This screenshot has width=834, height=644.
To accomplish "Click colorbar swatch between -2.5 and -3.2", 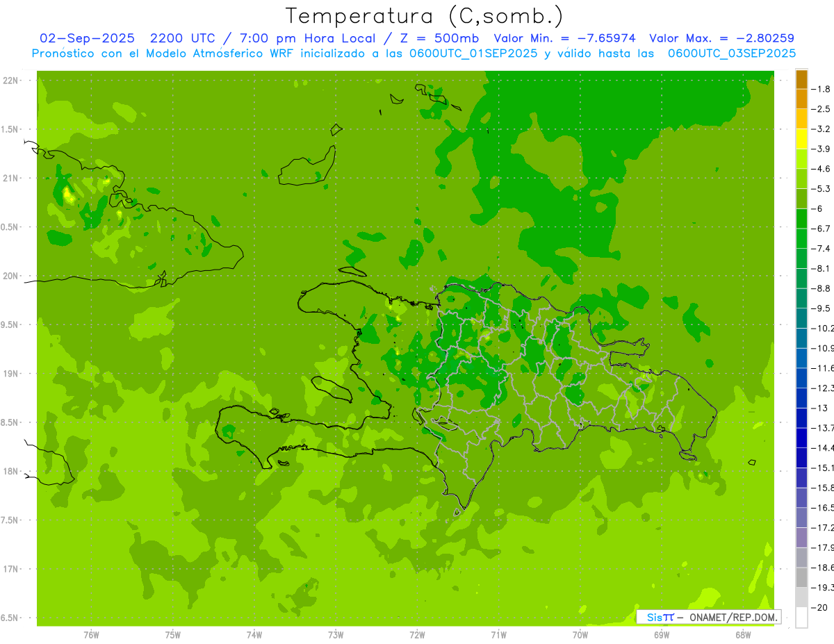I will (801, 119).
